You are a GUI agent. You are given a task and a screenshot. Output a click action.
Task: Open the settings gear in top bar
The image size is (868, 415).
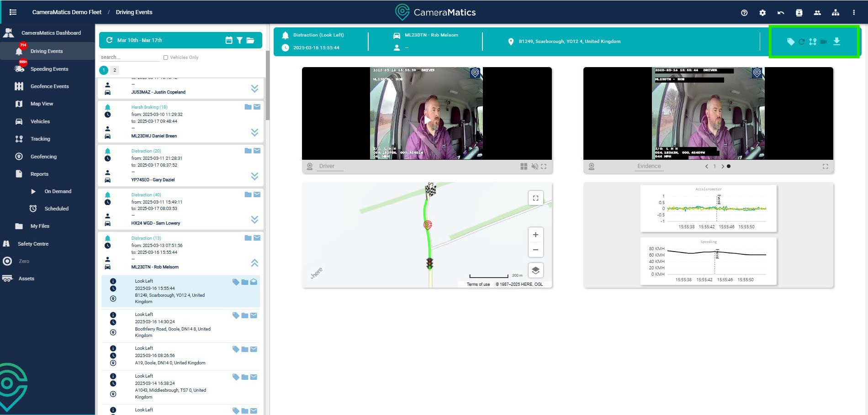[762, 13]
